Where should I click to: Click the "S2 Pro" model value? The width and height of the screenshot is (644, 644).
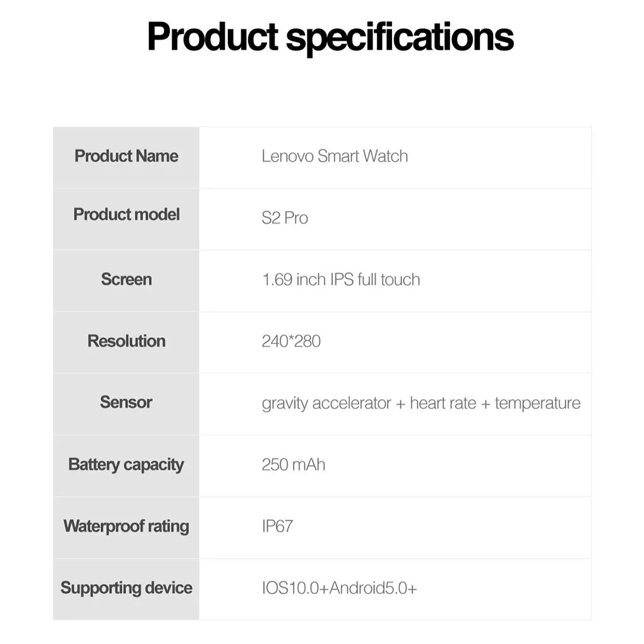[285, 218]
